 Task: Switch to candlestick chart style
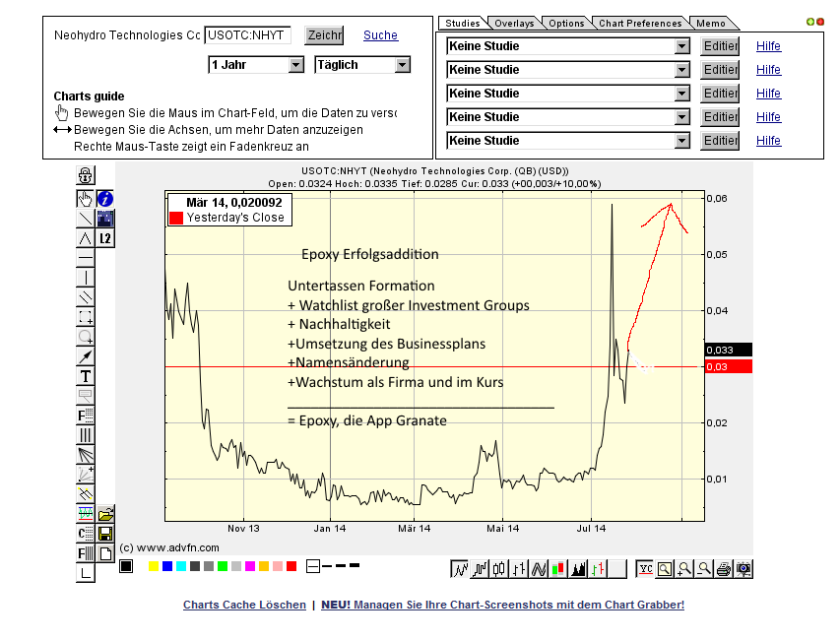pyautogui.click(x=499, y=568)
